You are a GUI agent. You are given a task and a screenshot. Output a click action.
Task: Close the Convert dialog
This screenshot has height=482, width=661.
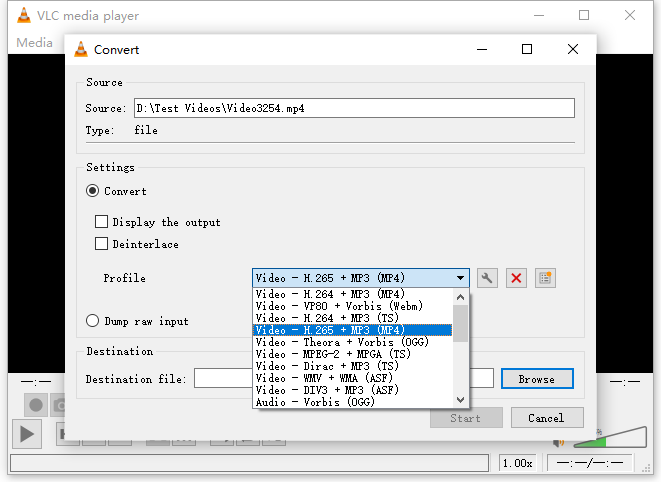point(572,49)
